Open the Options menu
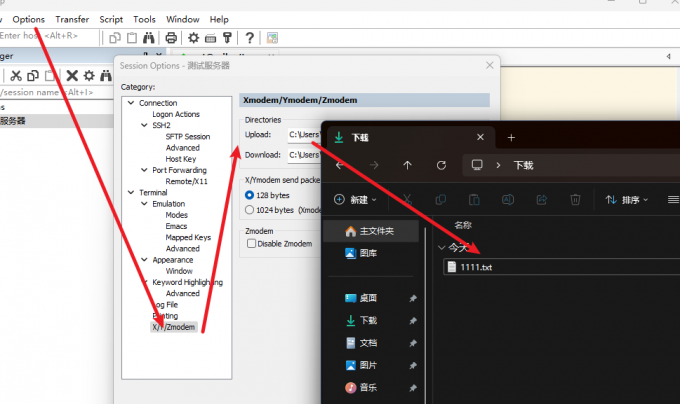Viewport: 680px width, 404px height. 29,20
